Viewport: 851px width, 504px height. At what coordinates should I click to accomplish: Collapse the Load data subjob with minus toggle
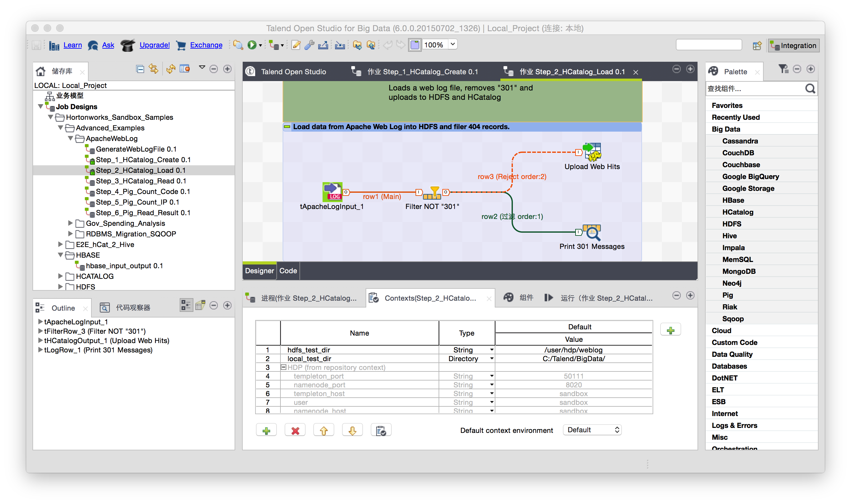pyautogui.click(x=287, y=127)
